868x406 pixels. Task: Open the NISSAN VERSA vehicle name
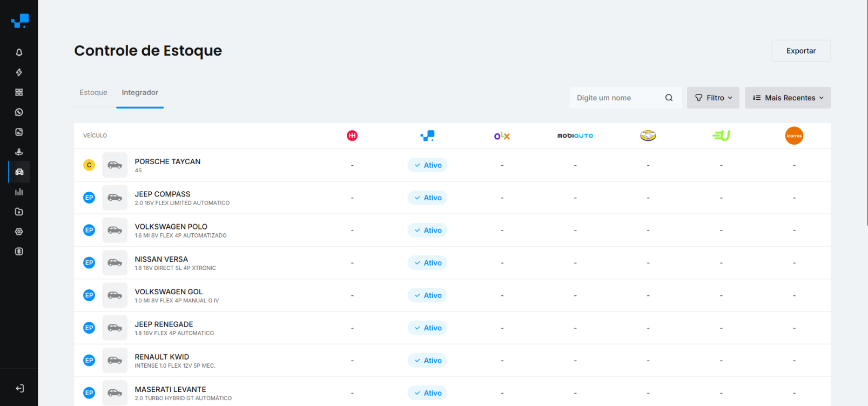click(x=162, y=259)
